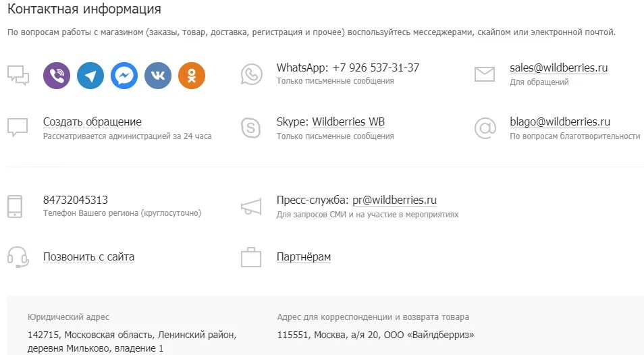Click the regional phone number 84732045313
644x355 pixels.
point(76,200)
